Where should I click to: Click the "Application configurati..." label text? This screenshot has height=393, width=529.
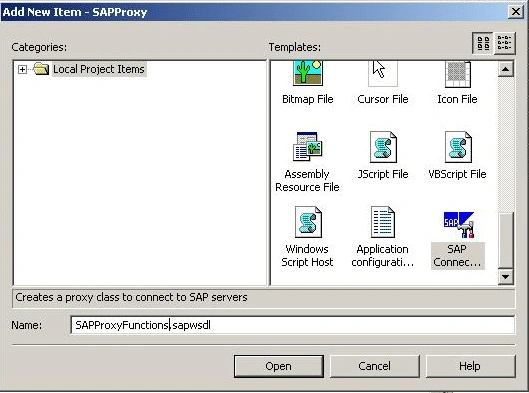coord(383,255)
